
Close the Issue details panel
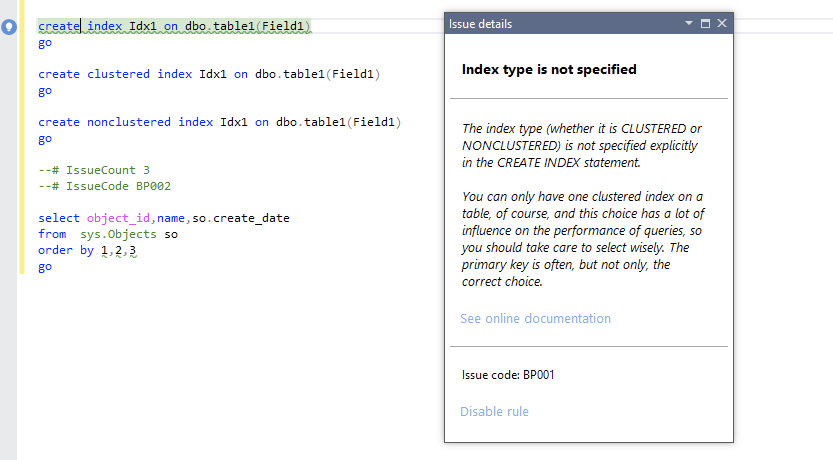721,23
